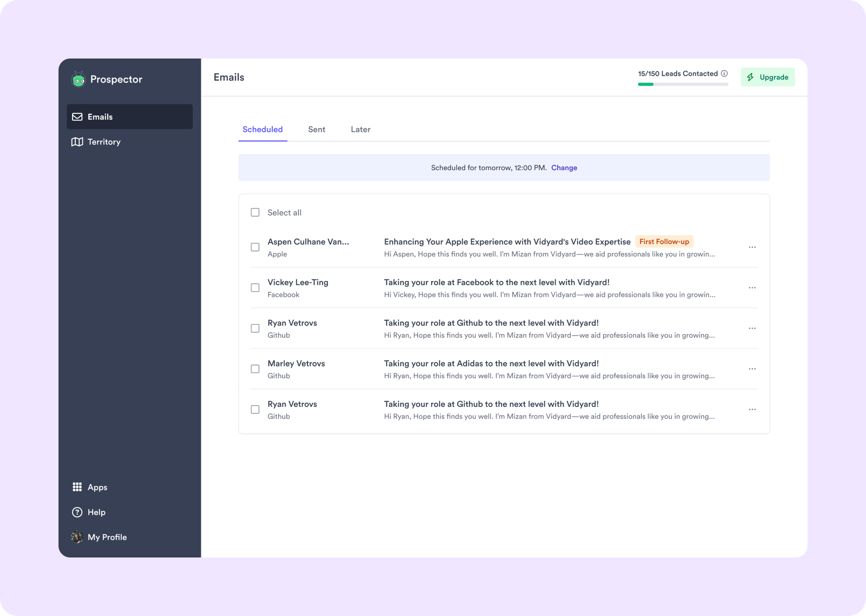Click the Emails page heading

point(229,77)
